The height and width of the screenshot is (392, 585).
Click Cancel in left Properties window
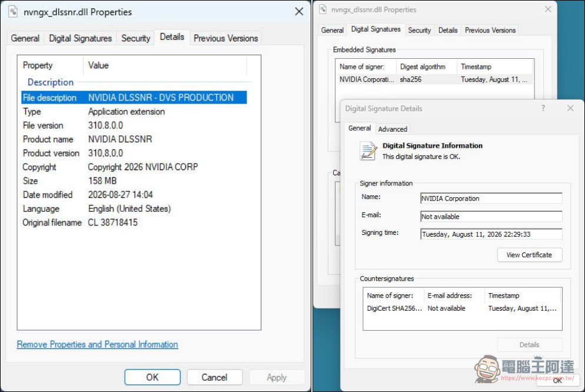tap(215, 377)
